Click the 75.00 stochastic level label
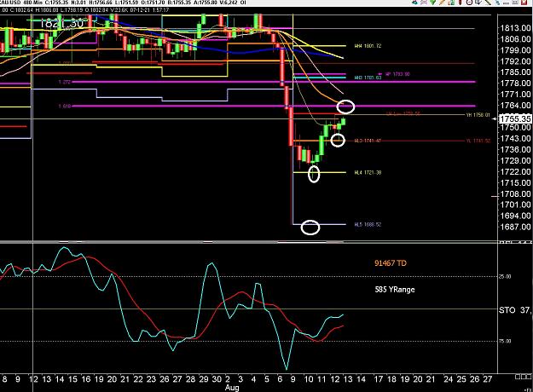The height and width of the screenshot is (392, 533). click(x=505, y=341)
